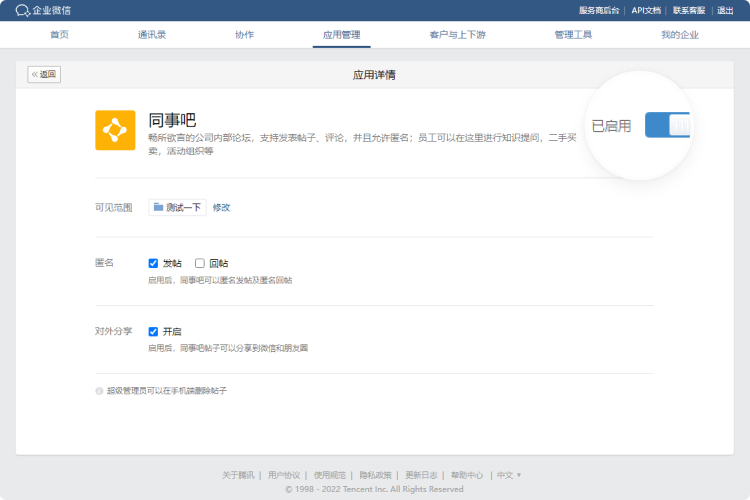The height and width of the screenshot is (500, 750).
Task: Click the 同事吧 orange app icon
Action: click(x=115, y=130)
